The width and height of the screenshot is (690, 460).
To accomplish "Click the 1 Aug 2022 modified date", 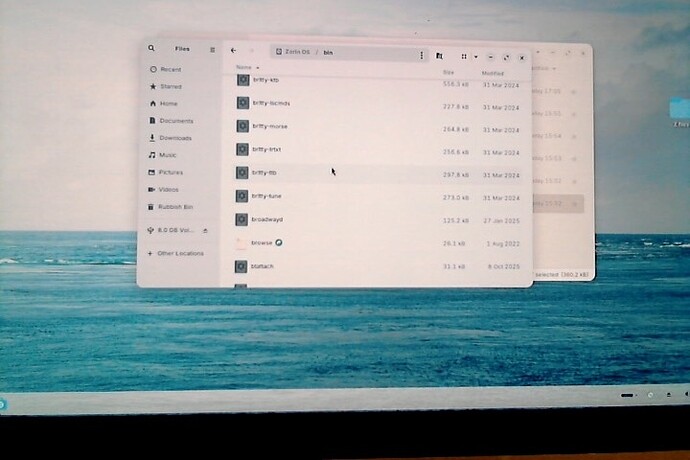I will tap(503, 244).
